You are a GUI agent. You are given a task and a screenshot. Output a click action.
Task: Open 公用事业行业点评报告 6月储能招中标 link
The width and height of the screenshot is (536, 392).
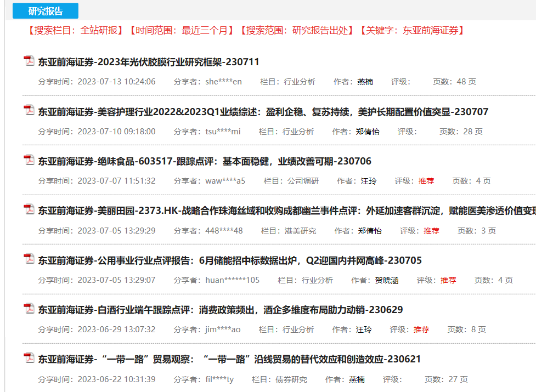coord(230,260)
